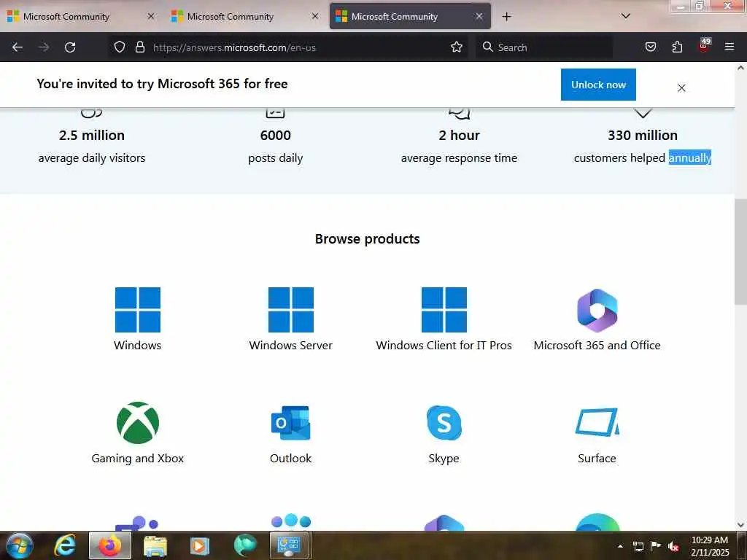
Task: Open Firefox from the taskbar
Action: (110, 545)
